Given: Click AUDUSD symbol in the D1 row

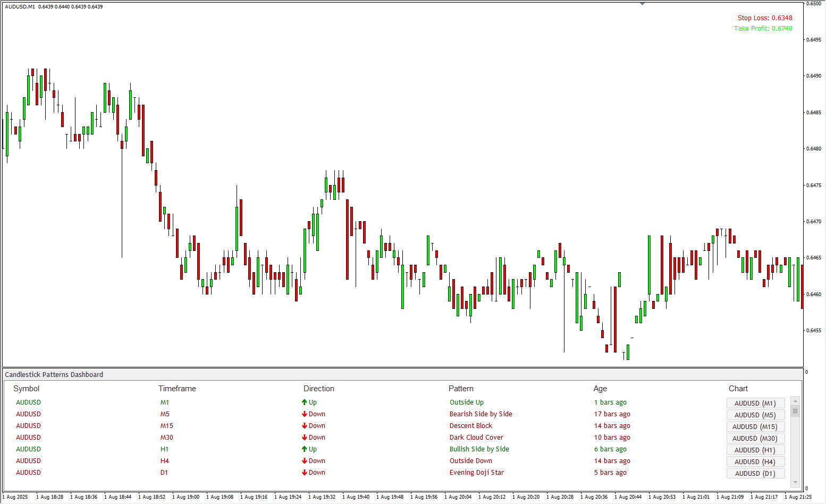Looking at the screenshot, I should (x=28, y=473).
